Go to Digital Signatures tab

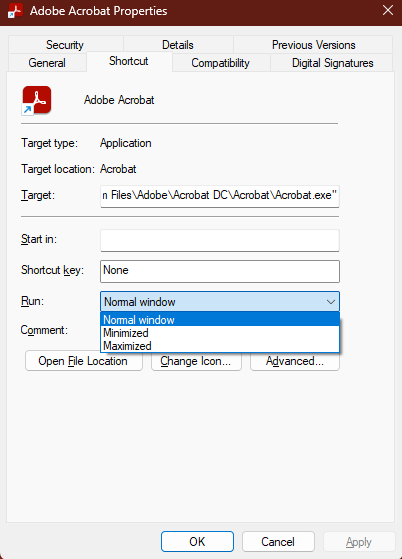click(333, 63)
